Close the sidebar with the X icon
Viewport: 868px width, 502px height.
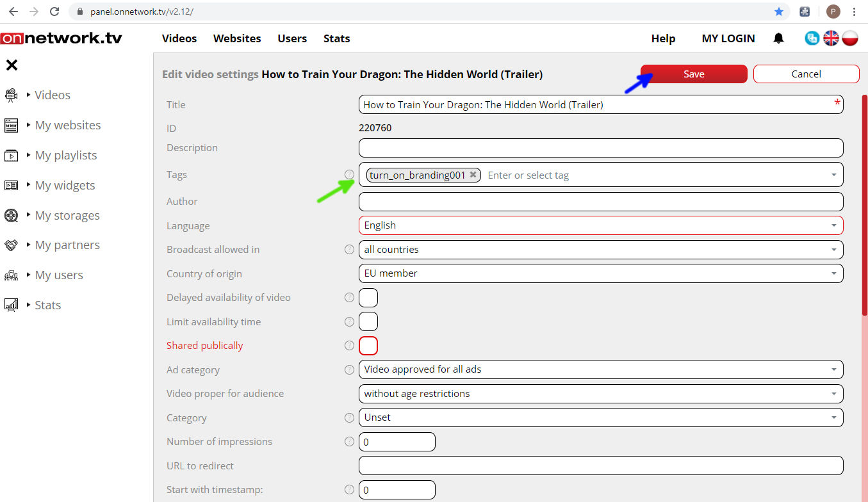click(x=12, y=65)
